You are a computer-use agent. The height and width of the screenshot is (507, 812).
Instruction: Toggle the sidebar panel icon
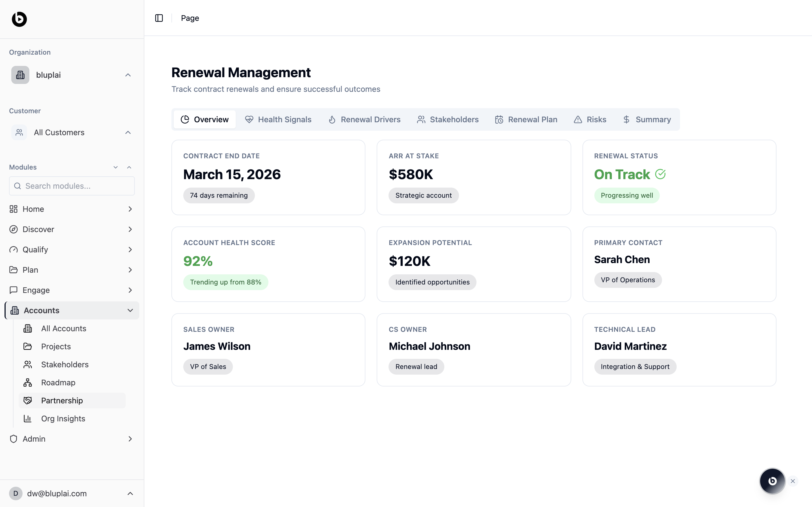coord(159,18)
